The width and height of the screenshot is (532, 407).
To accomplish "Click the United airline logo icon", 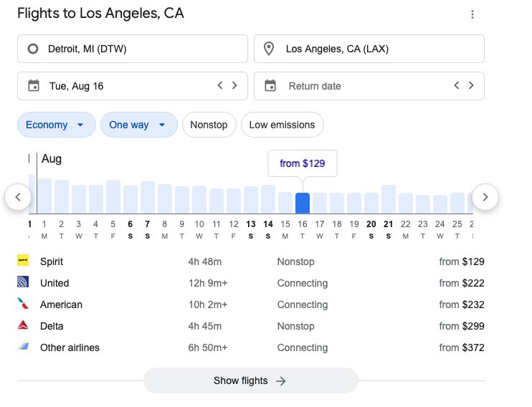I will (x=23, y=283).
